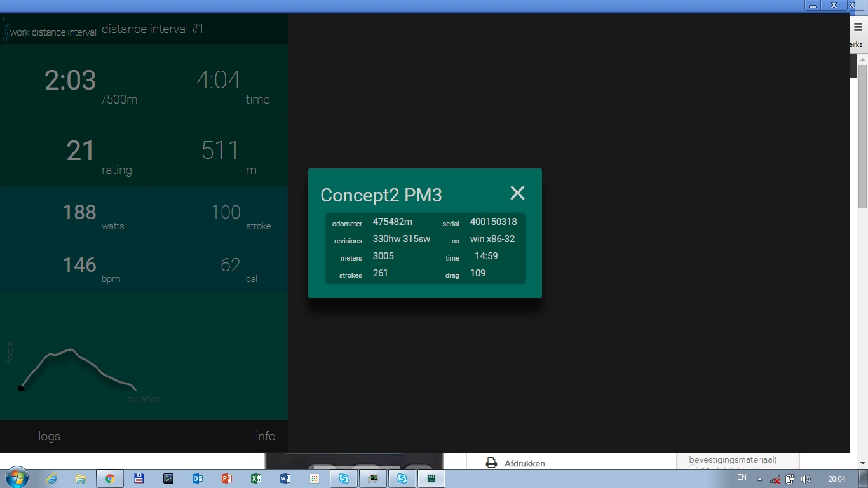Open the command prompt taskbar icon
The height and width of the screenshot is (488, 868).
(x=168, y=478)
